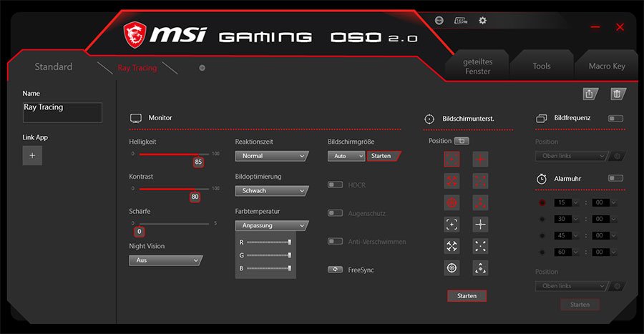Click the R color channel slider
This screenshot has width=644, height=334.
pos(269,242)
